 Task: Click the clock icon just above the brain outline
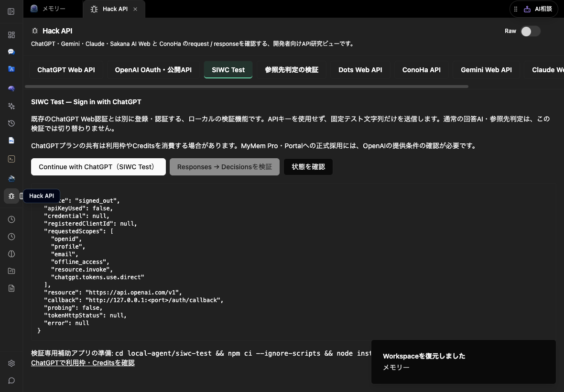pos(11,237)
